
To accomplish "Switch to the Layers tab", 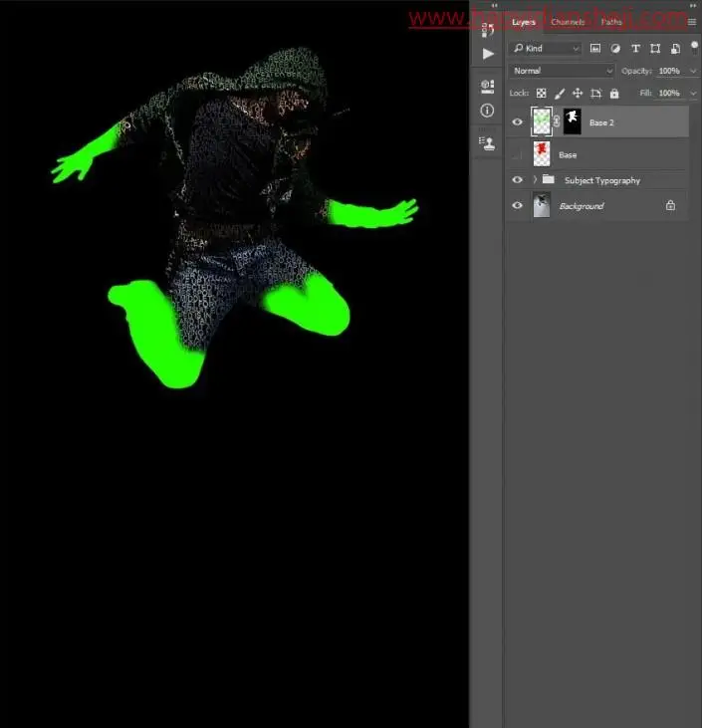I will (x=524, y=22).
